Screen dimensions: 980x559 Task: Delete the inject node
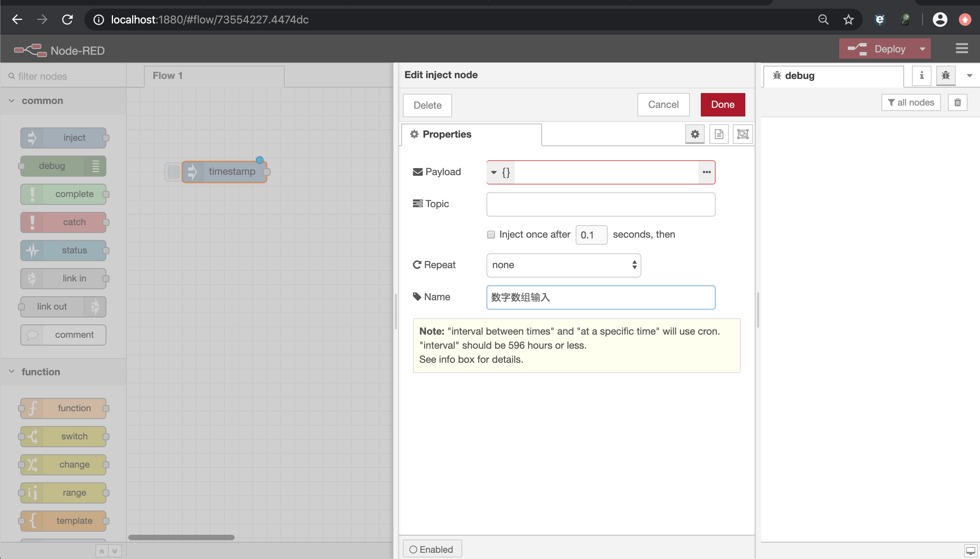coord(427,105)
